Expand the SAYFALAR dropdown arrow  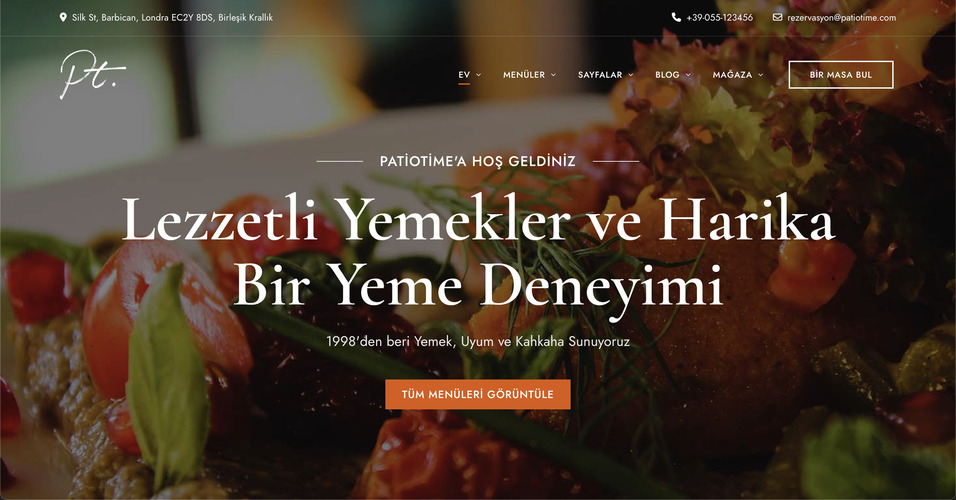tap(631, 75)
